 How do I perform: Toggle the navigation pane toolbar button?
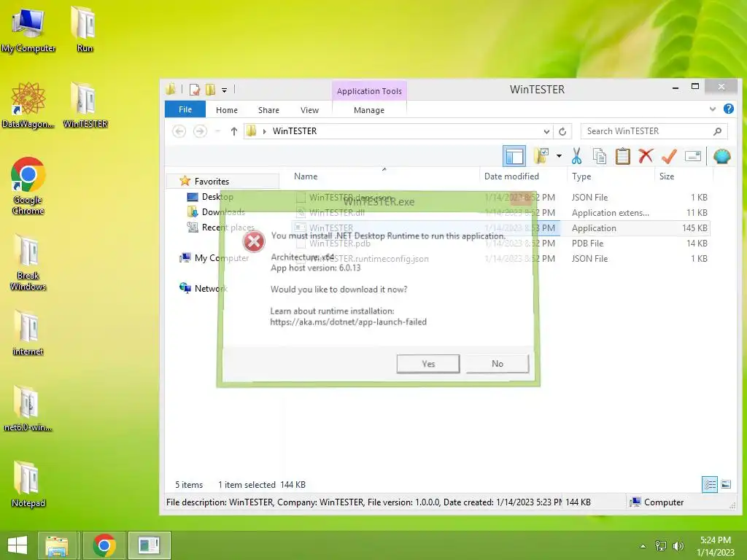[514, 156]
